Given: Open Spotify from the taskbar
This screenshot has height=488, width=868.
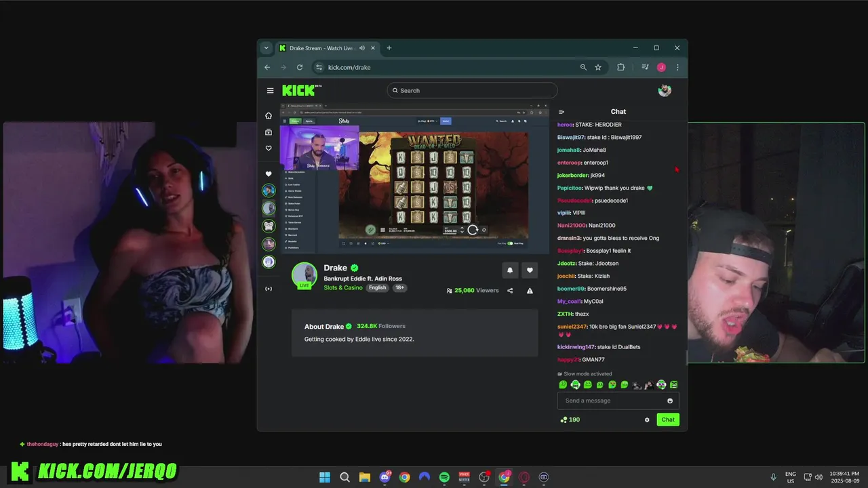Looking at the screenshot, I should point(444,477).
